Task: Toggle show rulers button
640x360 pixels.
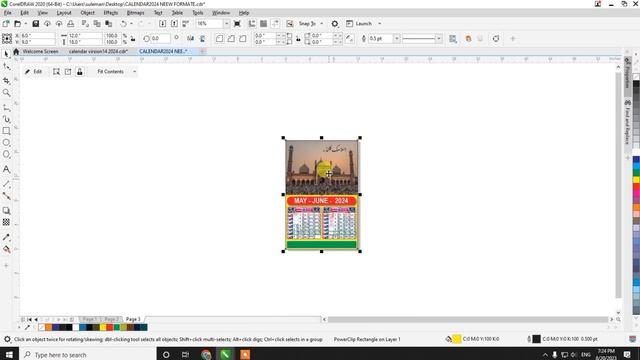Action: click(252, 24)
